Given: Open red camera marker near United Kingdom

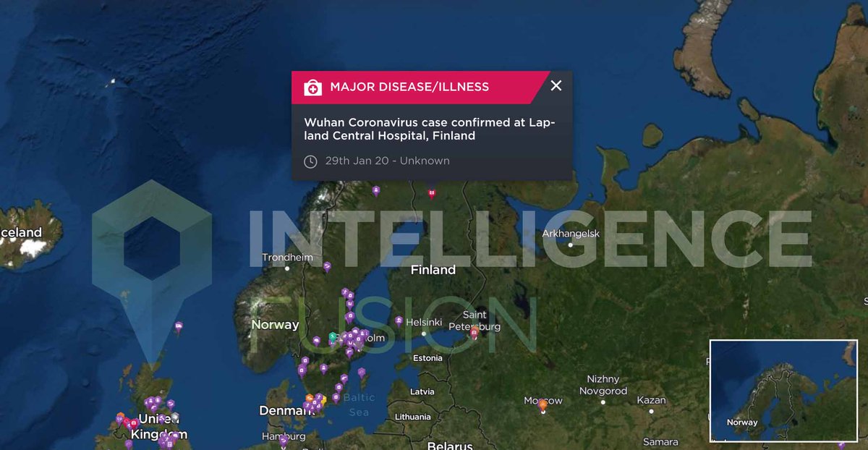Looking at the screenshot, I should [x=134, y=423].
